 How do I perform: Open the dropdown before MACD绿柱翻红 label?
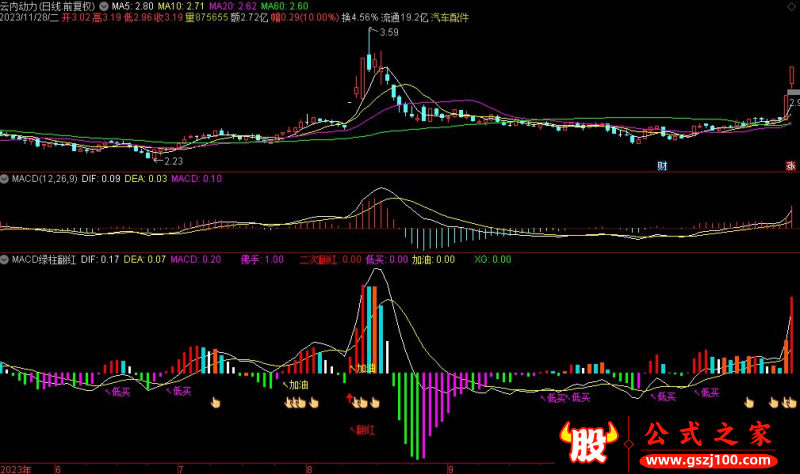point(5,259)
